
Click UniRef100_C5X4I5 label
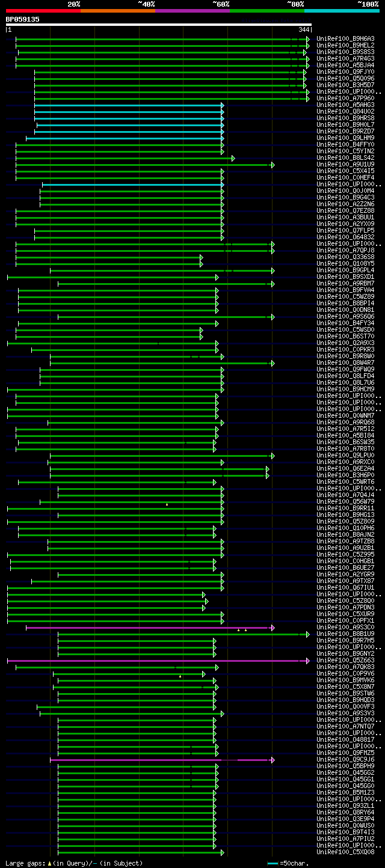click(x=345, y=171)
